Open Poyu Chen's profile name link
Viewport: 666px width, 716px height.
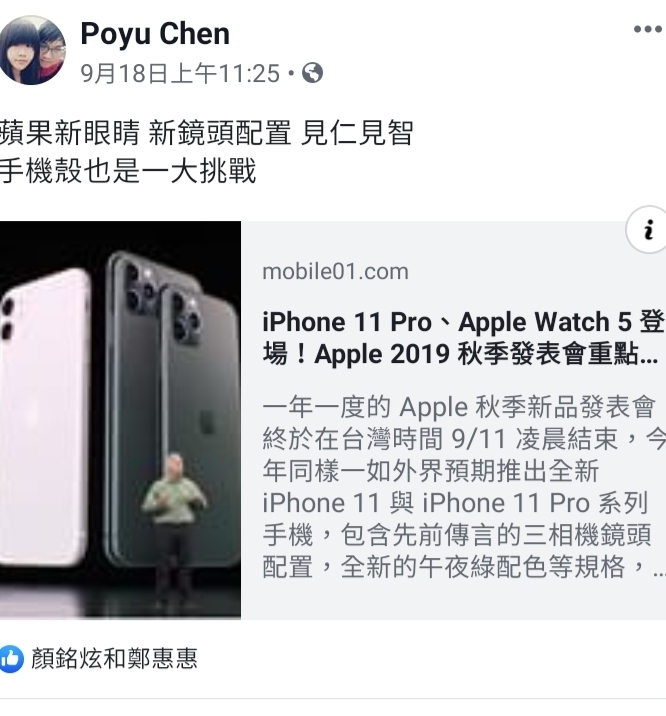pyautogui.click(x=155, y=34)
